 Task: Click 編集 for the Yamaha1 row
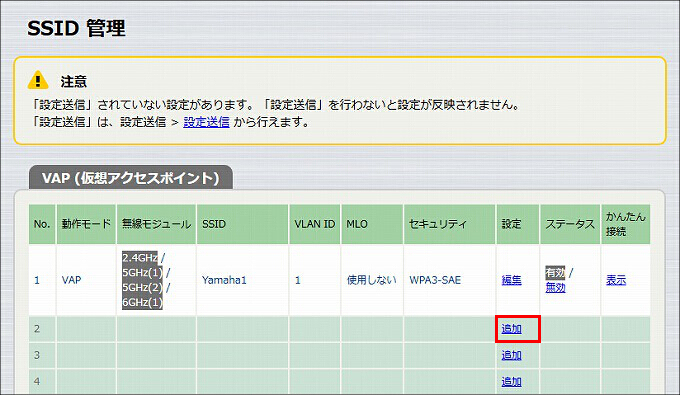click(x=512, y=280)
